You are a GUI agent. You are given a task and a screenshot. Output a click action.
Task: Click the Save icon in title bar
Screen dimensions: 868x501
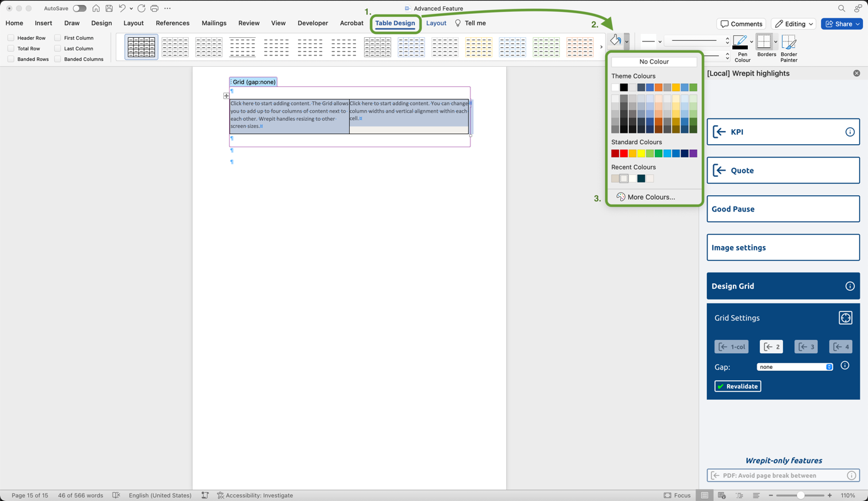(109, 9)
